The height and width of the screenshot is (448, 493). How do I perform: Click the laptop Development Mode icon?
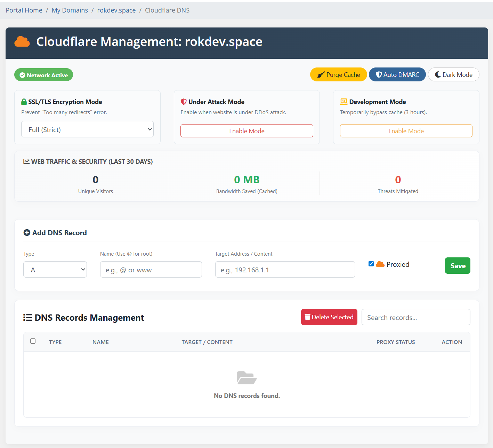[x=344, y=102]
